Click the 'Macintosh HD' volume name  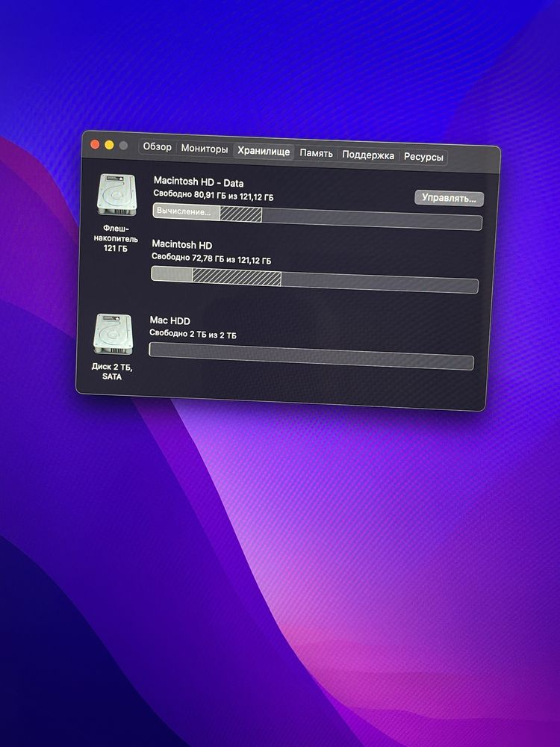(182, 245)
